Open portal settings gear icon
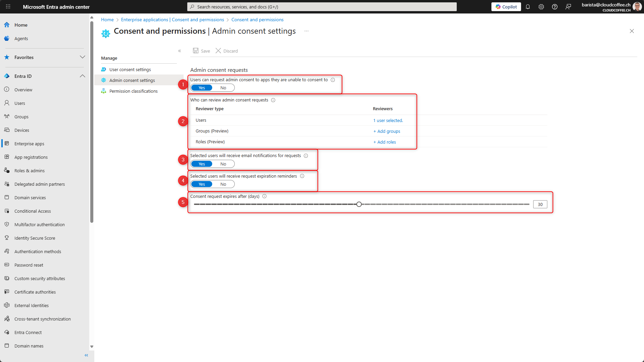This screenshot has width=644, height=362. (x=541, y=7)
